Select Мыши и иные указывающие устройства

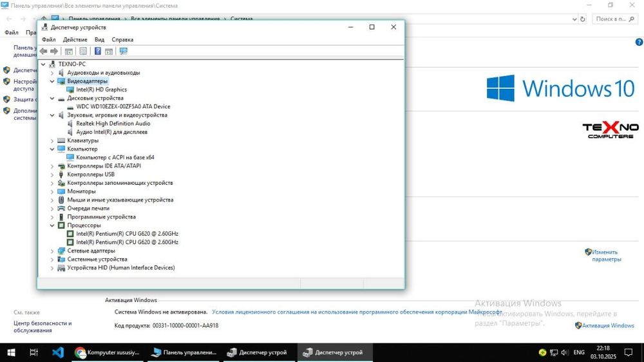pyautogui.click(x=120, y=200)
